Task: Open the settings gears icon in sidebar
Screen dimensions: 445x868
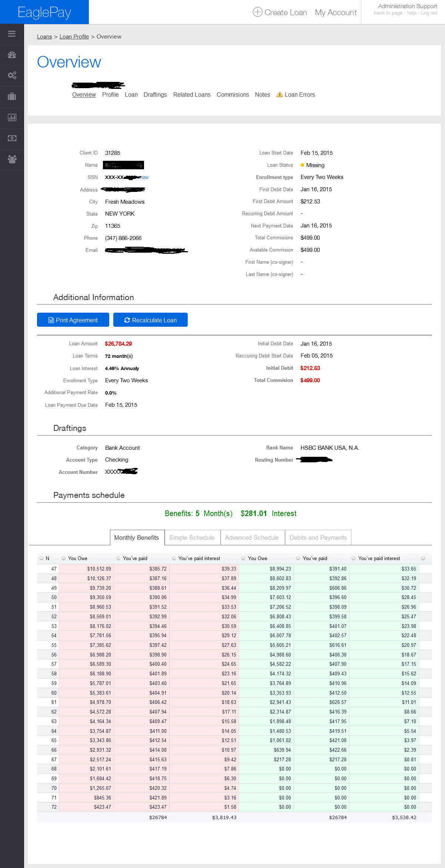Action: point(12,76)
